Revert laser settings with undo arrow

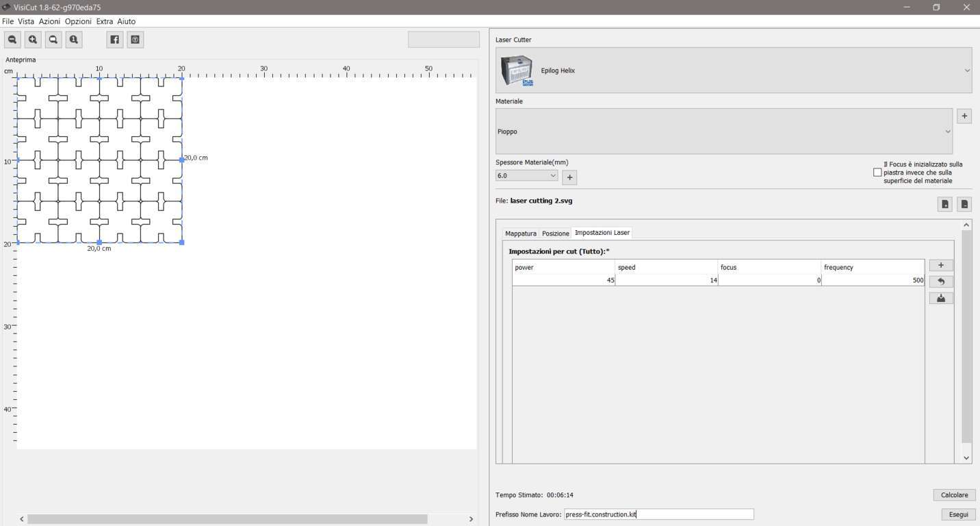point(941,281)
